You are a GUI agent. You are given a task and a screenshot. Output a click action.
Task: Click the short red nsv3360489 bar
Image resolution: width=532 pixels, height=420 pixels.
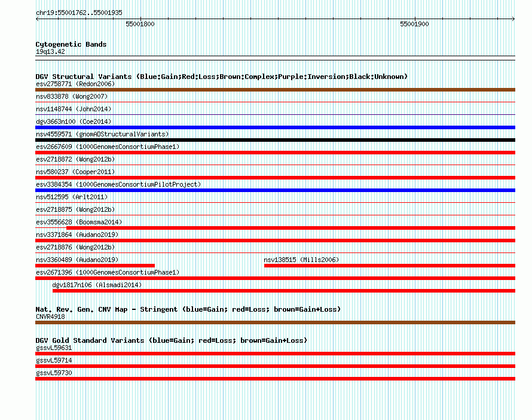click(95, 266)
